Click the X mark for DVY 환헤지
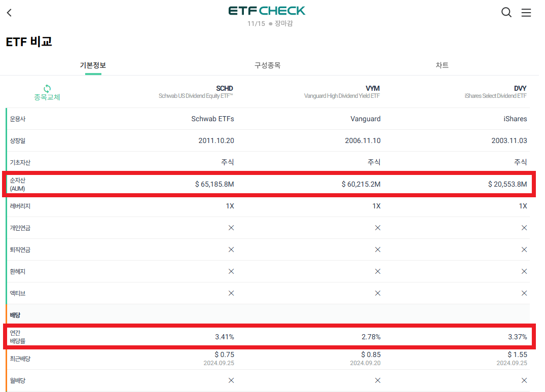 pyautogui.click(x=524, y=271)
